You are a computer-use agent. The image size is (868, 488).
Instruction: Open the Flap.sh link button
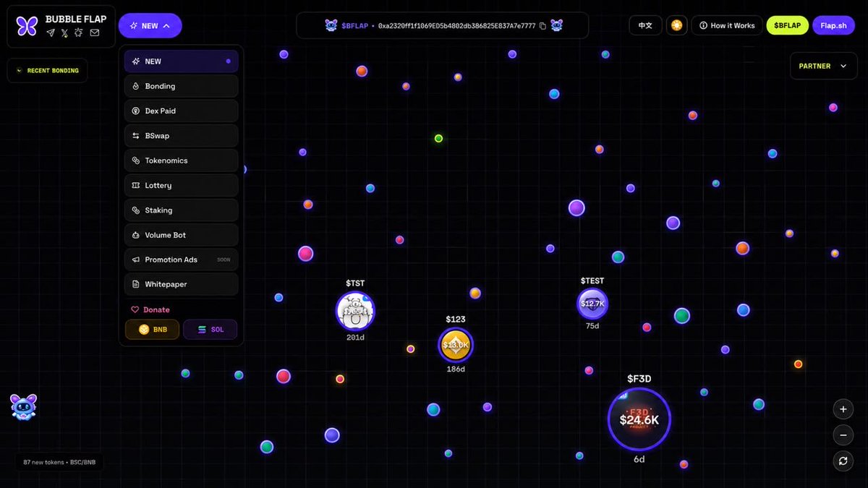833,25
